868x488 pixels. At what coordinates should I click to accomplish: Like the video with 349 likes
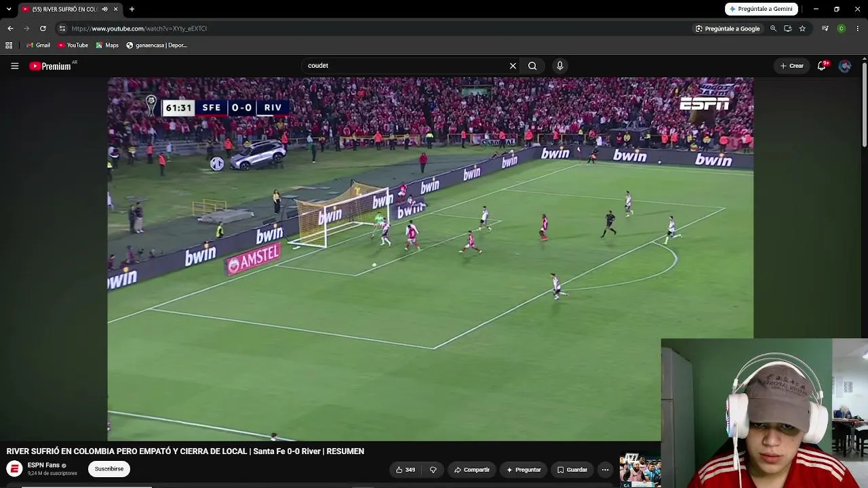406,470
